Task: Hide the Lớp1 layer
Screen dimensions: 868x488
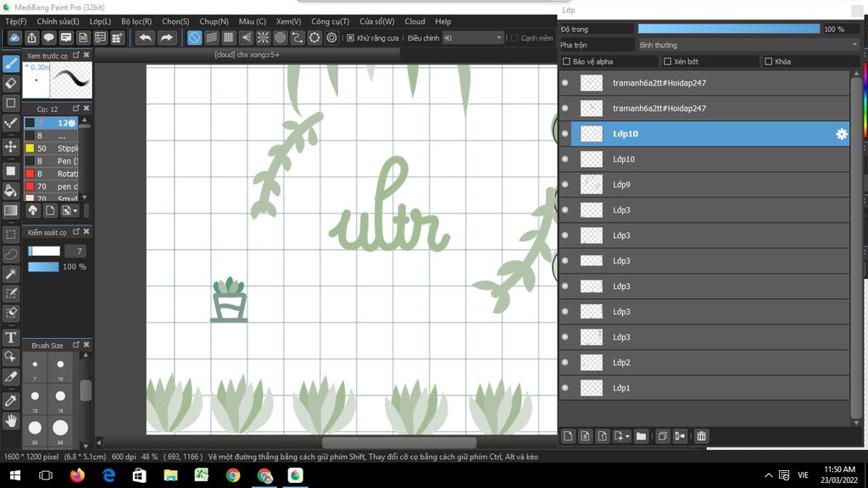Action: 565,388
